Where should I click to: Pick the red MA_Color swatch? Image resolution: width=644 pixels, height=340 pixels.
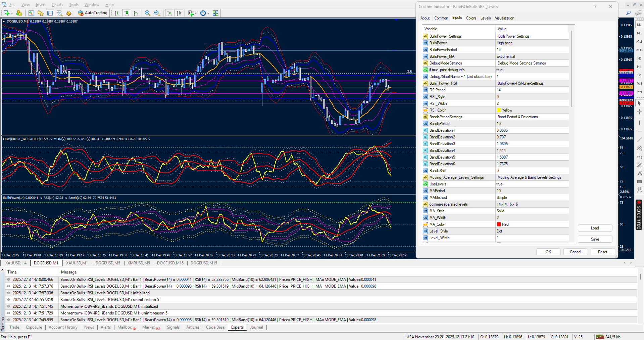pos(499,224)
